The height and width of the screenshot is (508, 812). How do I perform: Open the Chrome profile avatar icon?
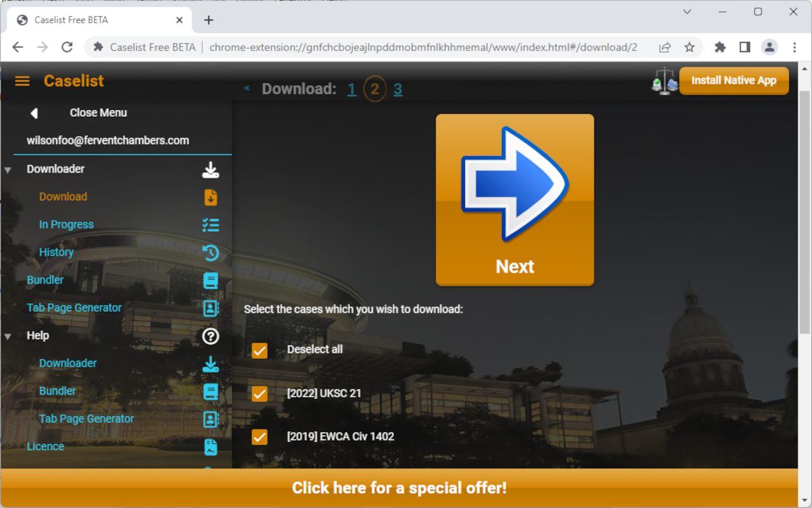pyautogui.click(x=769, y=47)
